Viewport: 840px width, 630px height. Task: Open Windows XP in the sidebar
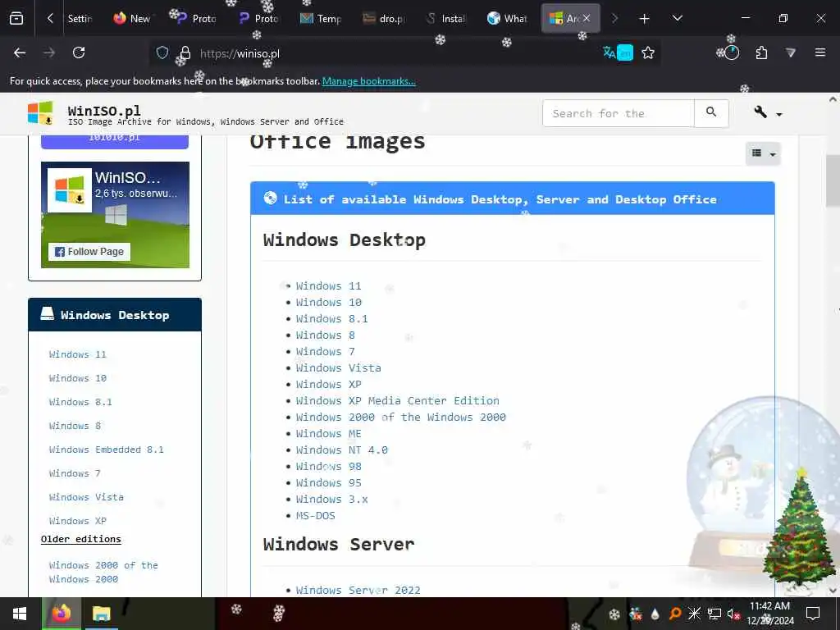coord(78,521)
